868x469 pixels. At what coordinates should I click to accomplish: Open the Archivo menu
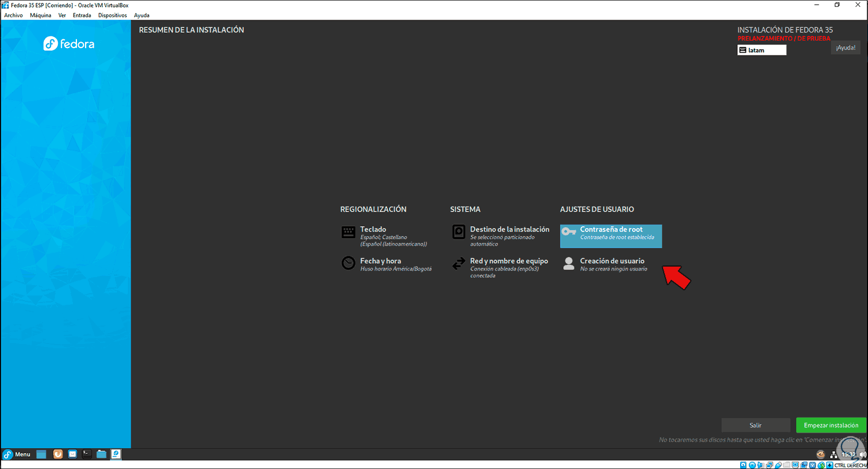coord(13,16)
